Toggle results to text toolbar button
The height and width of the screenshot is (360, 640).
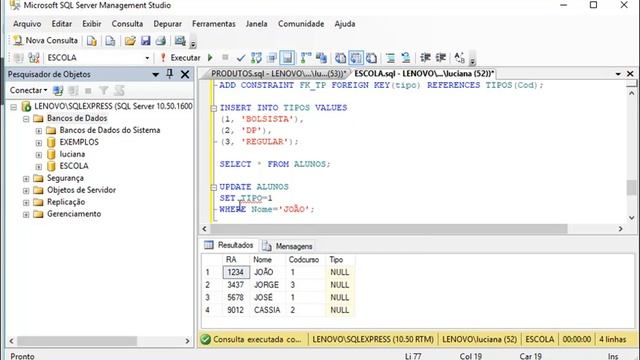[340, 58]
